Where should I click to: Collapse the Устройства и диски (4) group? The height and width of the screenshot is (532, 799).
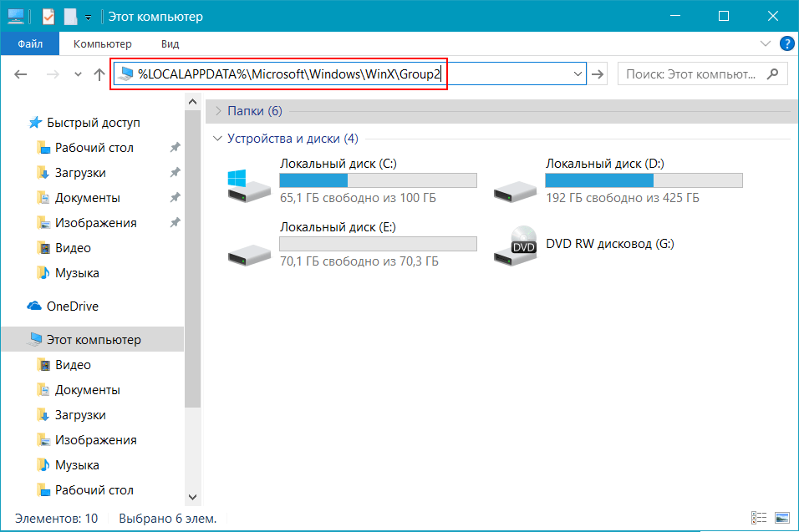pyautogui.click(x=217, y=139)
